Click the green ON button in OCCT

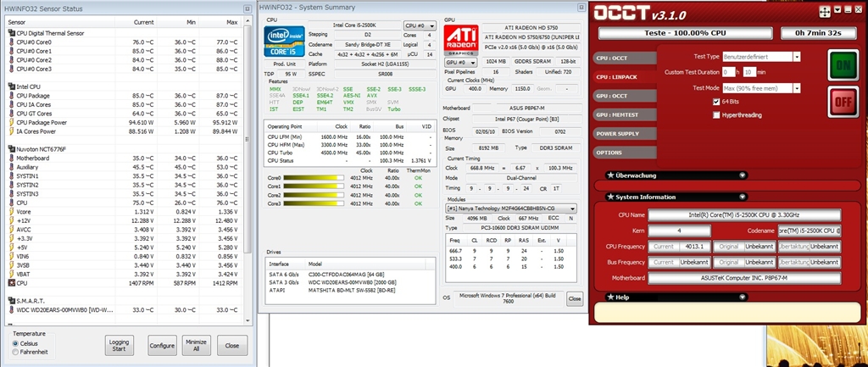pos(843,65)
